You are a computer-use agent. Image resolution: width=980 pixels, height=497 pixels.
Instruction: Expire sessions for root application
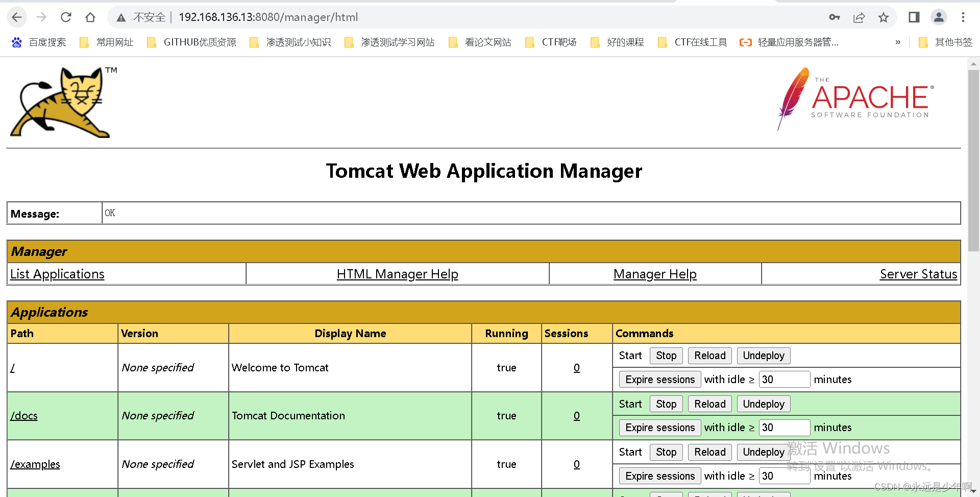click(x=660, y=380)
